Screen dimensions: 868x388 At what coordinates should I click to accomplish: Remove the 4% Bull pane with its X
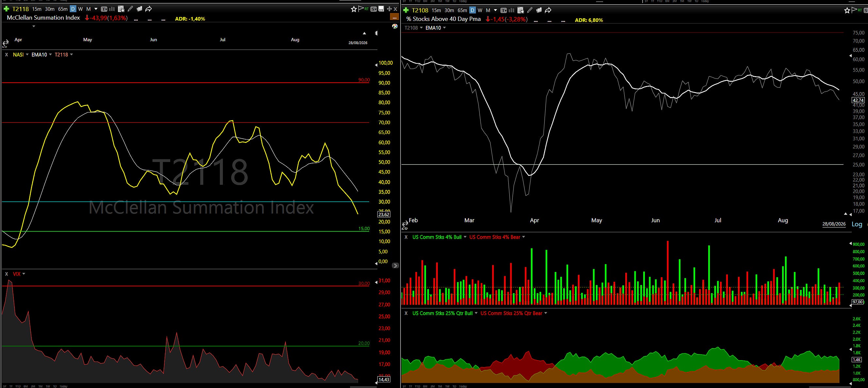tap(406, 237)
